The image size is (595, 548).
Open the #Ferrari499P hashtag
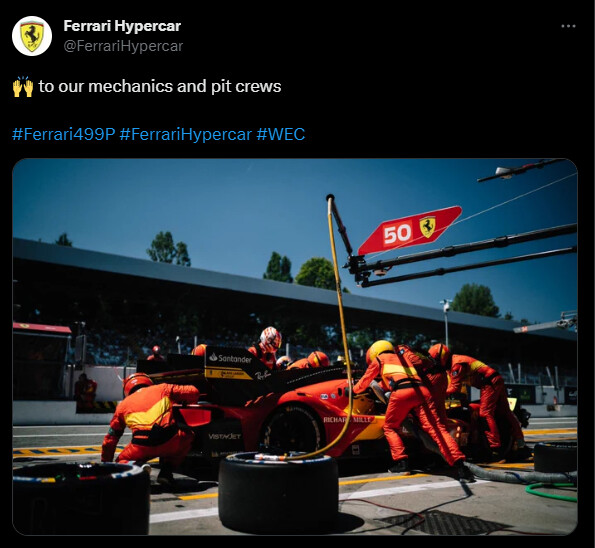(63, 134)
